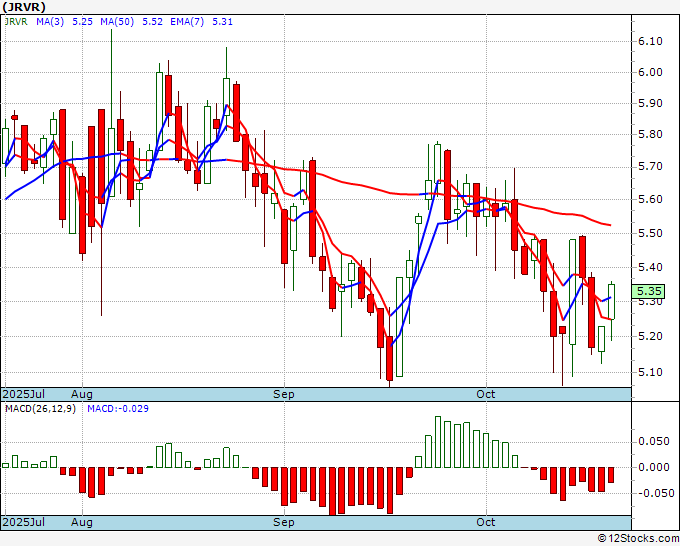This screenshot has width=680, height=546.
Task: Click the 0.050 MACD axis label
Action: pyautogui.click(x=654, y=441)
